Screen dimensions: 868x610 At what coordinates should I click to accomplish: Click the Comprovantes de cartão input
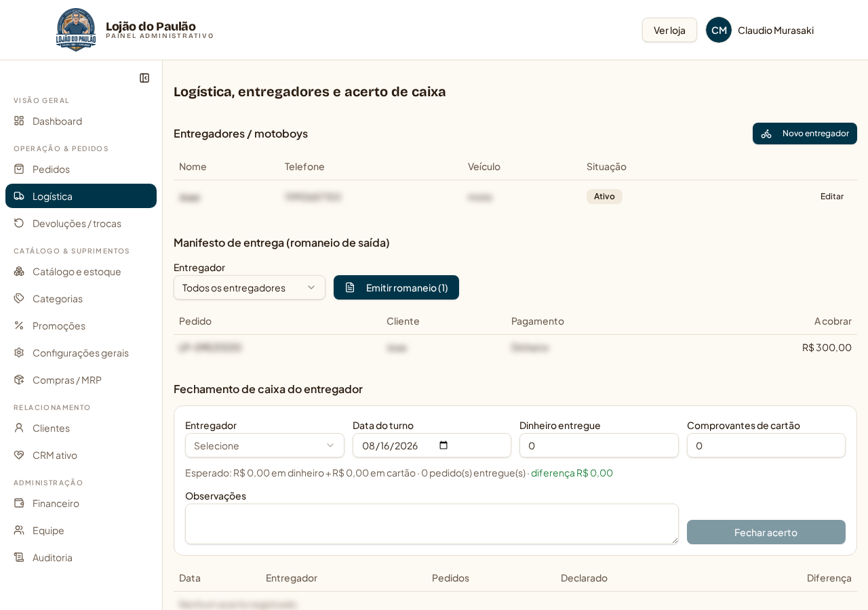[766, 445]
